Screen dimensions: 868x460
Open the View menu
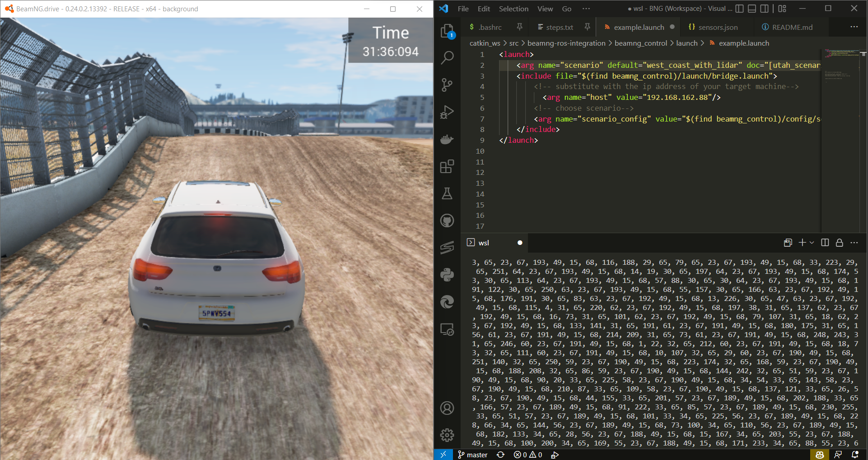click(545, 9)
